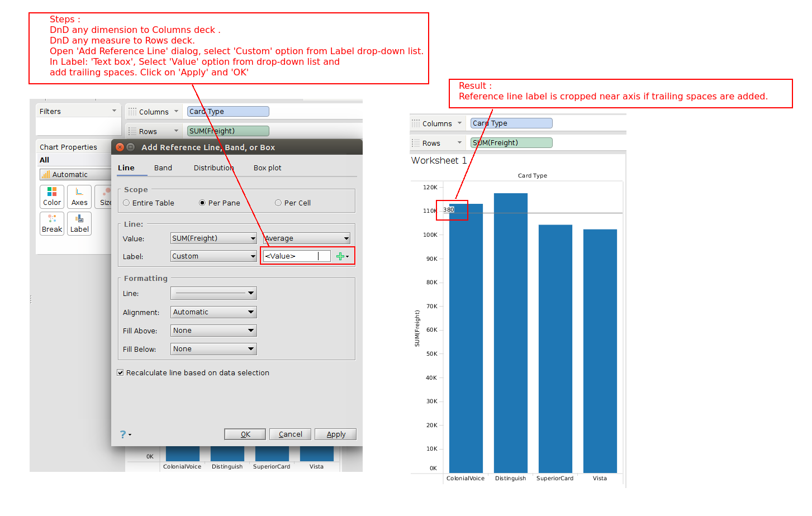Click the Distinguish bar in right chart
This screenshot has width=812, height=516.
(x=511, y=333)
